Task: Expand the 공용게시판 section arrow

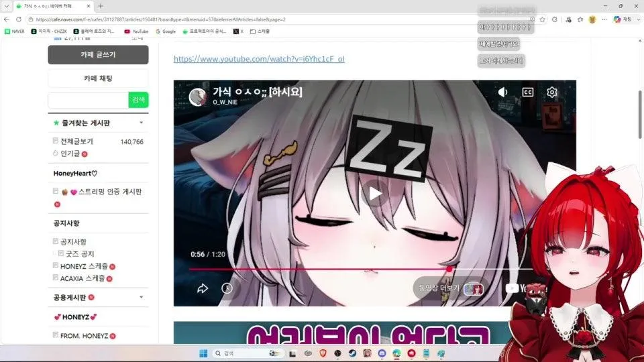Action: (141, 297)
